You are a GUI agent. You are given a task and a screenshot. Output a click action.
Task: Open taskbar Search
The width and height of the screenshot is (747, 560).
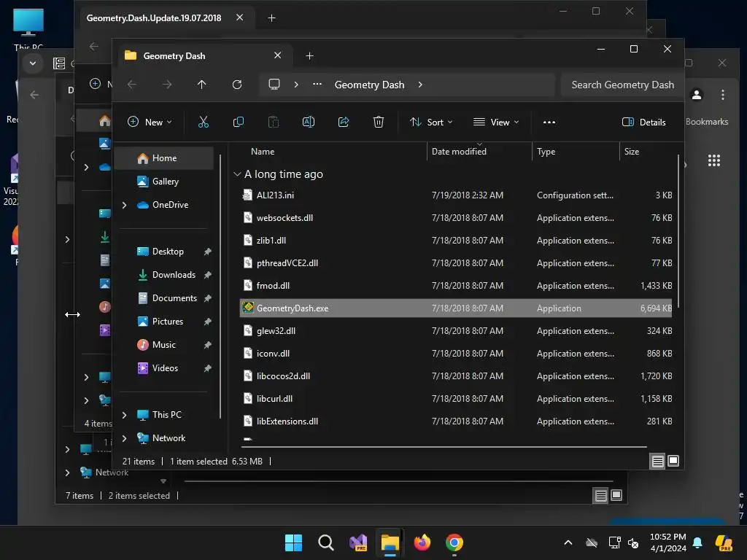(326, 542)
